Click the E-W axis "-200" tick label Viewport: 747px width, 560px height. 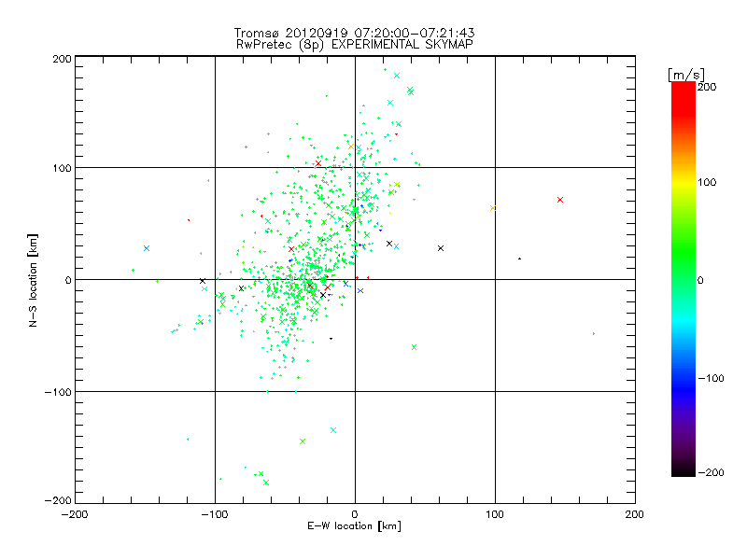coord(75,514)
